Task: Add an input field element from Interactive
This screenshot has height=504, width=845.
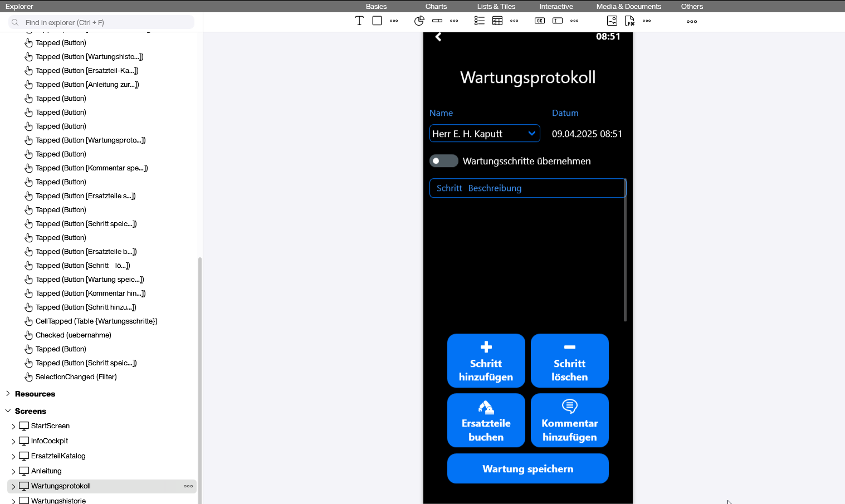Action: (558, 21)
